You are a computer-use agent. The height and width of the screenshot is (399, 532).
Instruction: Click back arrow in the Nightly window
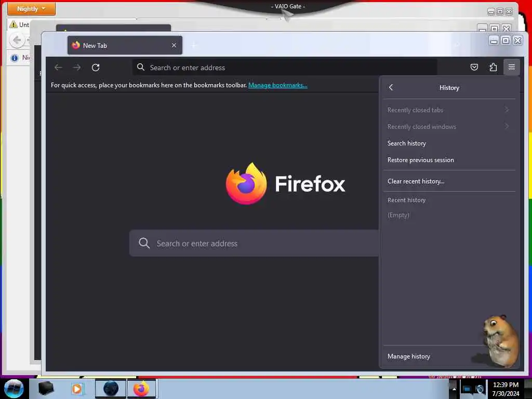click(17, 41)
